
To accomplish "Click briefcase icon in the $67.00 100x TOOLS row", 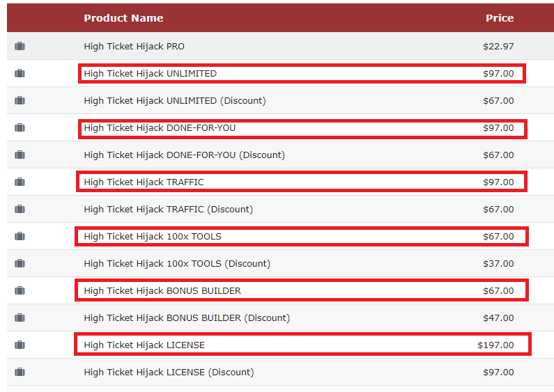I will [x=20, y=236].
